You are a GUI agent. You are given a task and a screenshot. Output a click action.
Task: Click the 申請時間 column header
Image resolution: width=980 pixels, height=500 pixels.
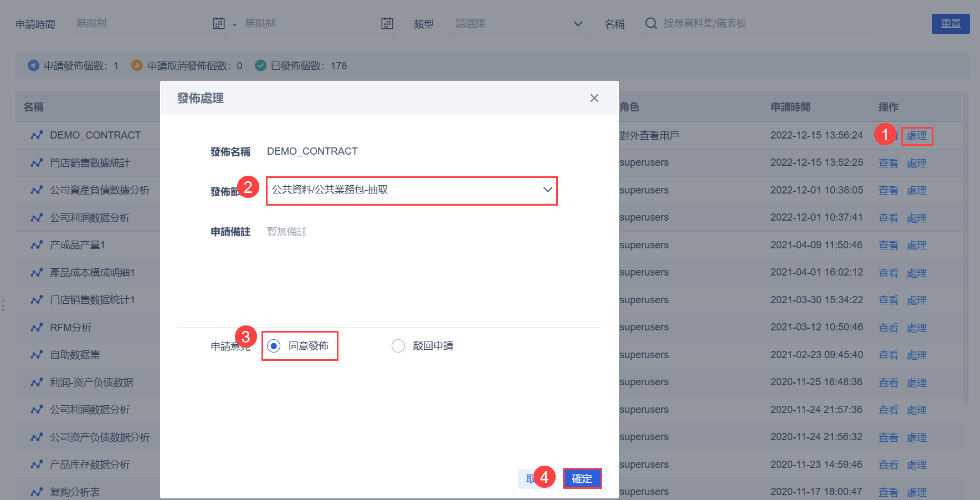click(x=791, y=107)
